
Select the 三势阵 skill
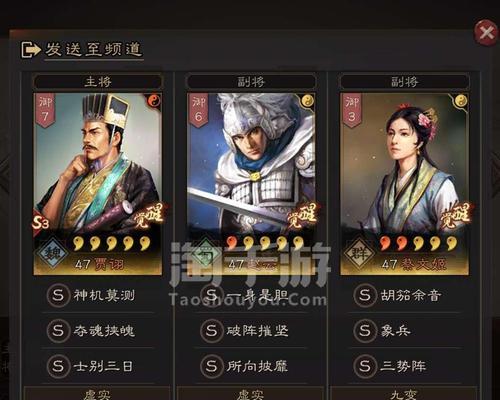(405, 366)
